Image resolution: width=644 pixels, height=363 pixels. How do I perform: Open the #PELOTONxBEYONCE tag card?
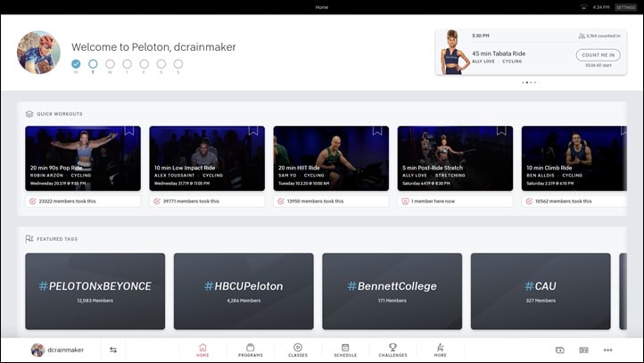[x=95, y=291]
